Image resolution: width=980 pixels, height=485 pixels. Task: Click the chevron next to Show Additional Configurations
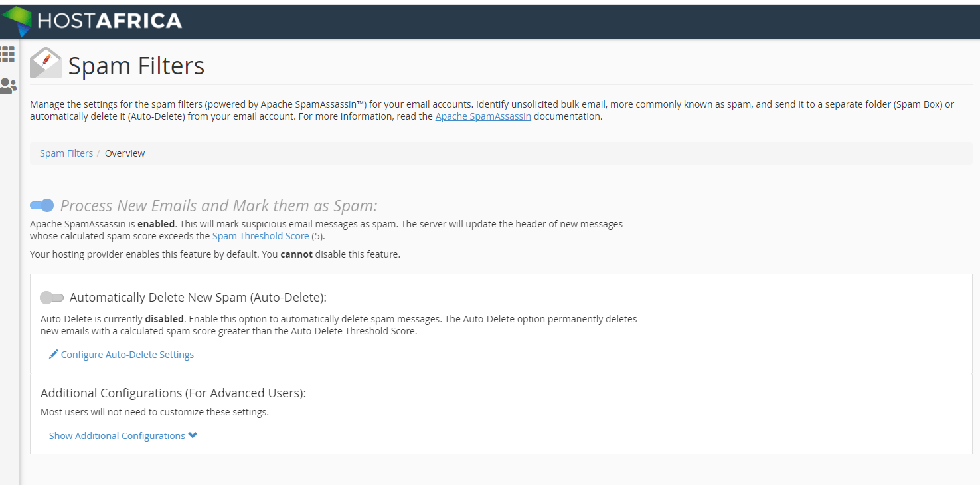click(x=193, y=435)
